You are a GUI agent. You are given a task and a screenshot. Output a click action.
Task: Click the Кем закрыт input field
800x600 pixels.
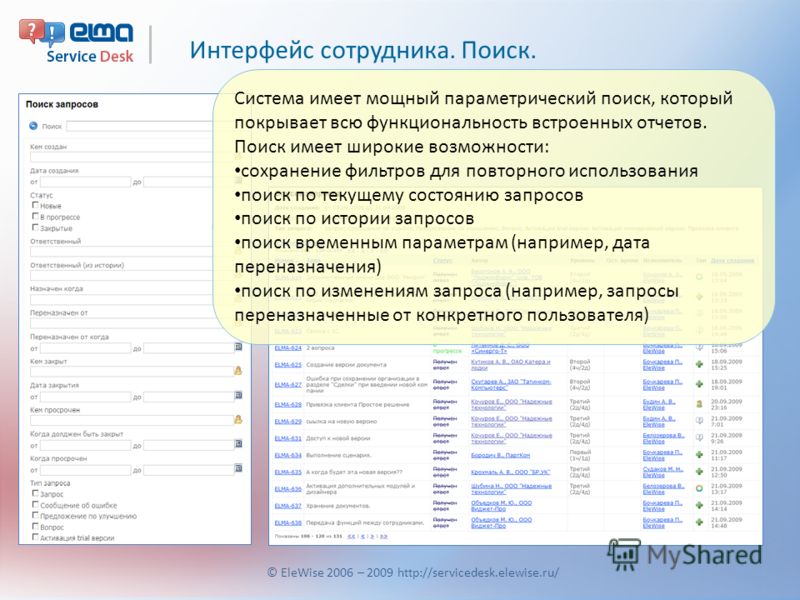coord(132,371)
